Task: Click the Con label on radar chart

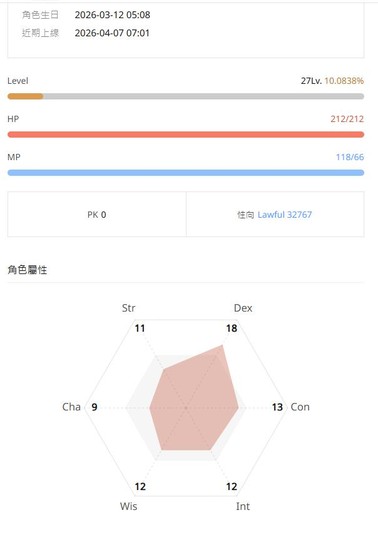Action: pos(300,407)
